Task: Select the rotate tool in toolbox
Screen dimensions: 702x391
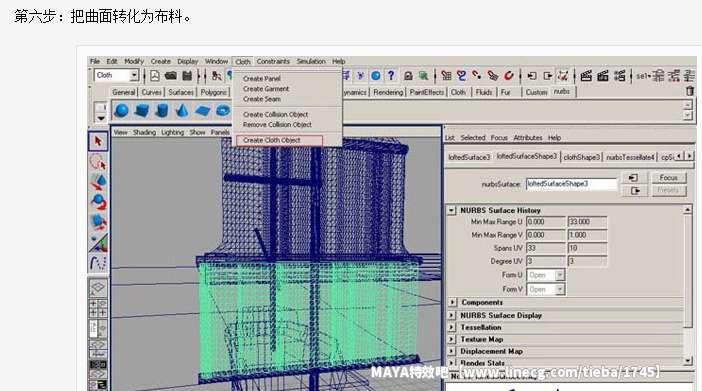Action: click(x=98, y=202)
